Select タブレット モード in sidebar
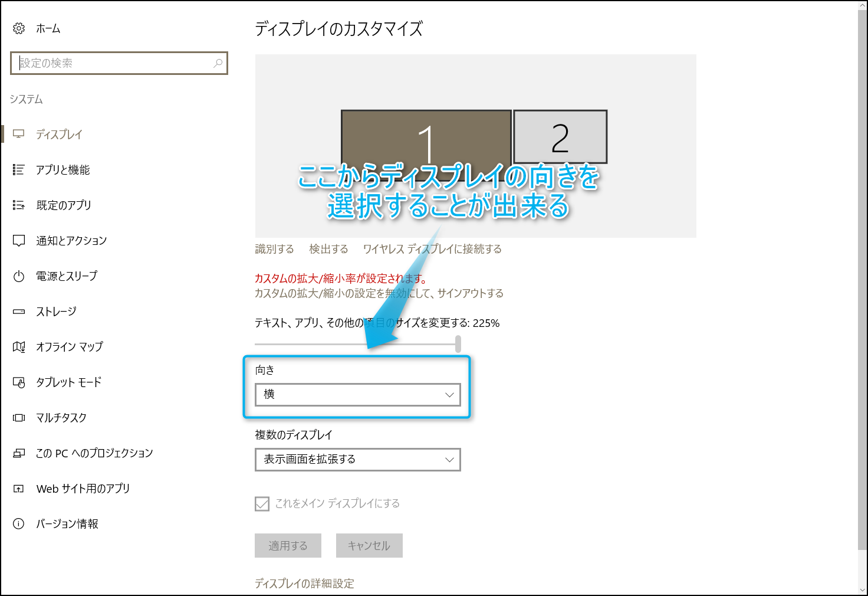The image size is (868, 596). tap(68, 382)
